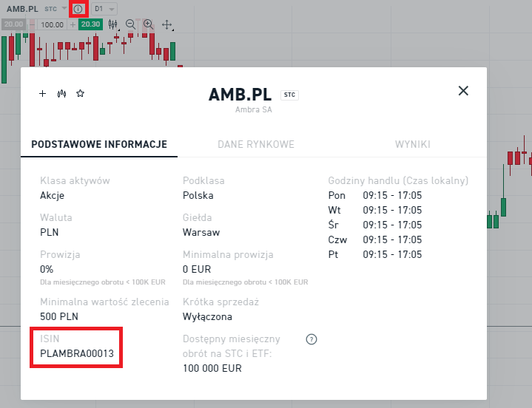Image resolution: width=532 pixels, height=408 pixels.
Task: Decrease the volume with the minus stepper
Action: (32, 24)
